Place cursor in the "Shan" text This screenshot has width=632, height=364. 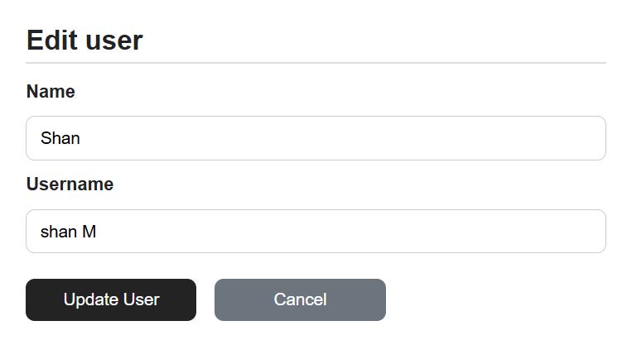coord(60,138)
